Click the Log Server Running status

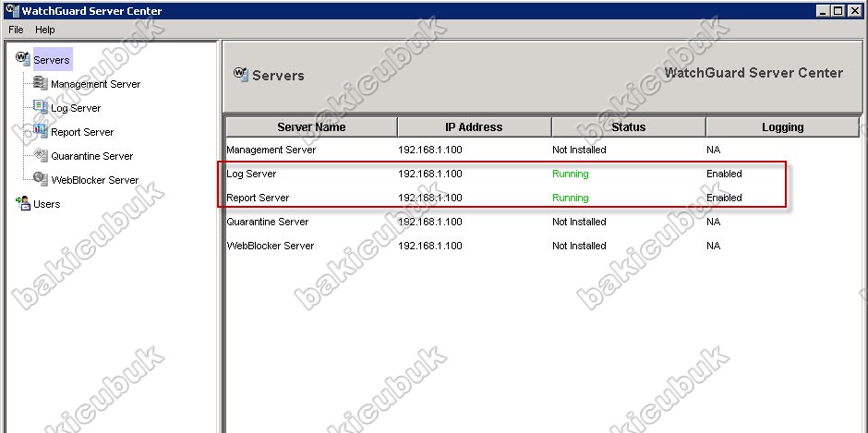click(x=570, y=174)
